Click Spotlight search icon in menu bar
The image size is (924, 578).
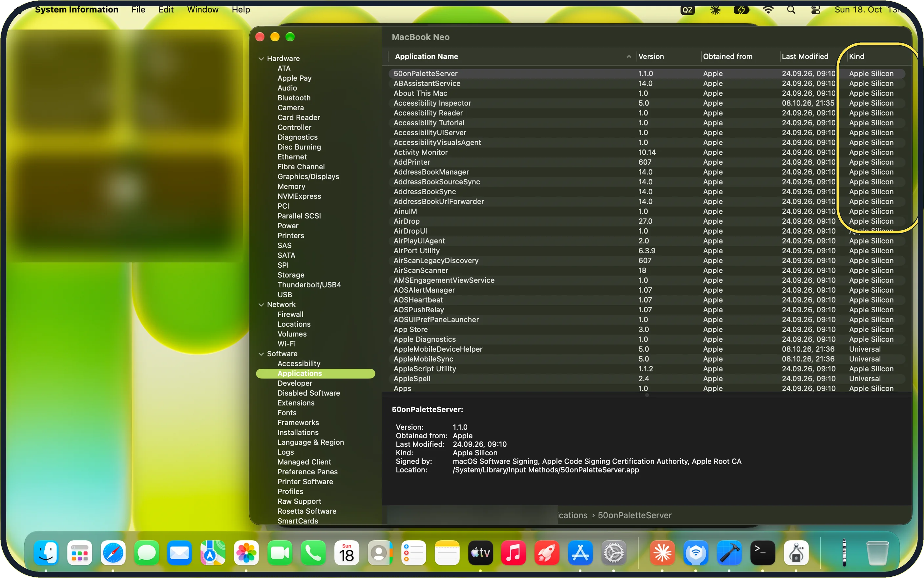[x=791, y=10]
